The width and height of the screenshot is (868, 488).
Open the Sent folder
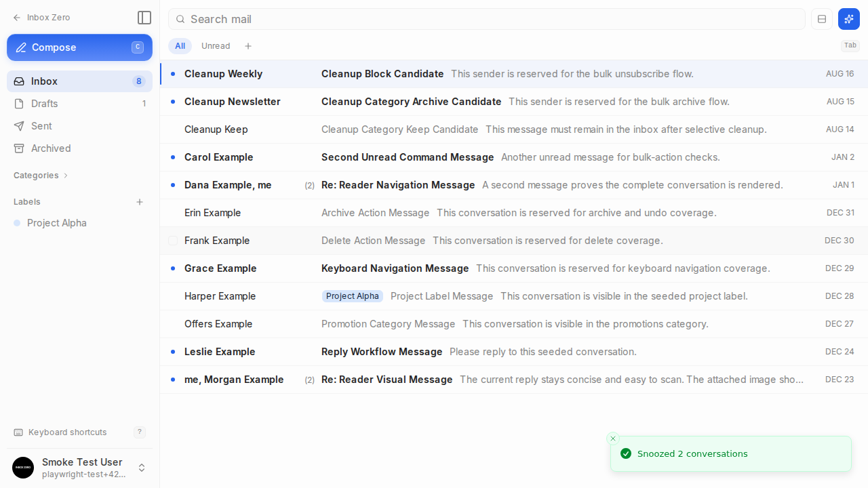[79, 126]
